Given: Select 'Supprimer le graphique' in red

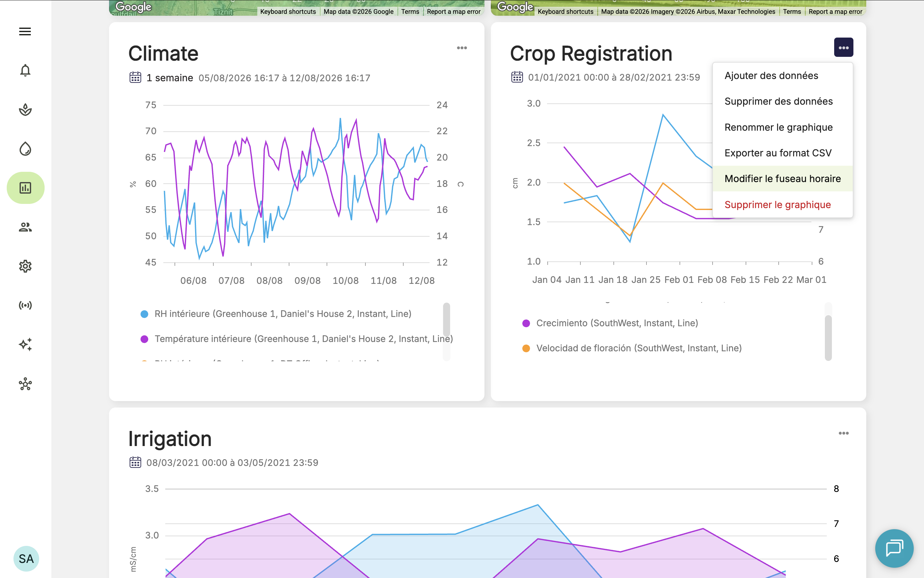Looking at the screenshot, I should coord(783,205).
